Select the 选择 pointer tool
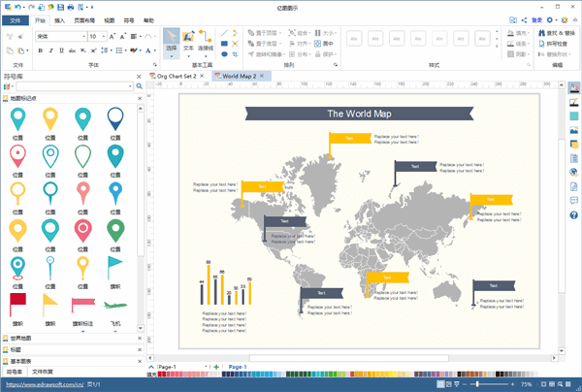This screenshot has height=392, width=582. tap(171, 40)
